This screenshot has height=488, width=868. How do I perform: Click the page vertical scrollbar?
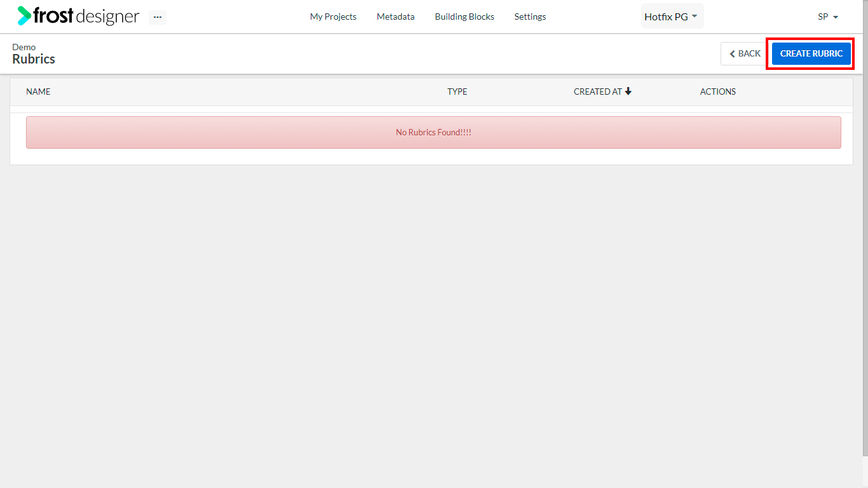[x=865, y=227]
